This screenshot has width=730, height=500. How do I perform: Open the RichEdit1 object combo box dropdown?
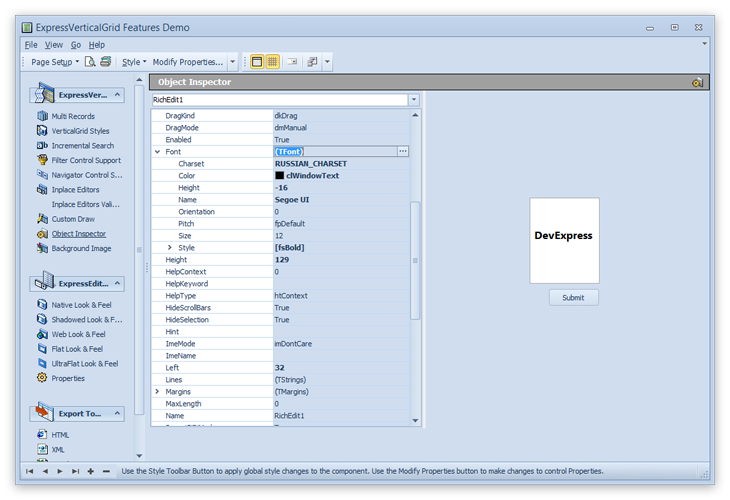414,100
